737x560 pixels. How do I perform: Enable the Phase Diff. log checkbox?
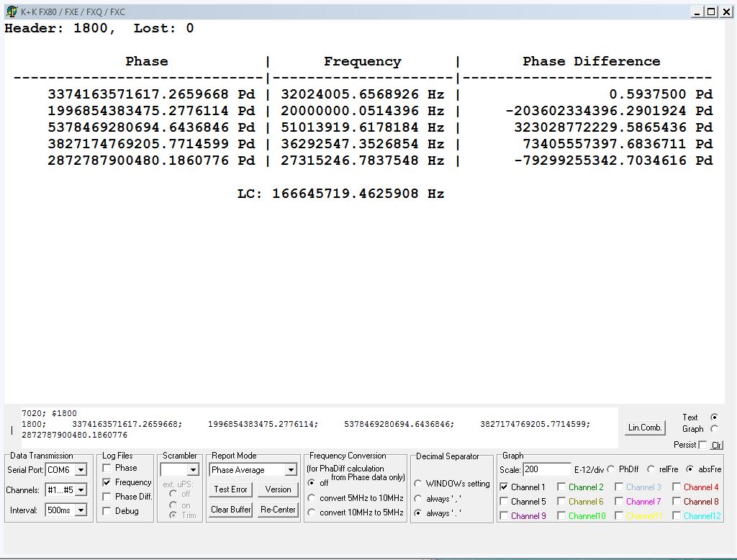click(107, 497)
